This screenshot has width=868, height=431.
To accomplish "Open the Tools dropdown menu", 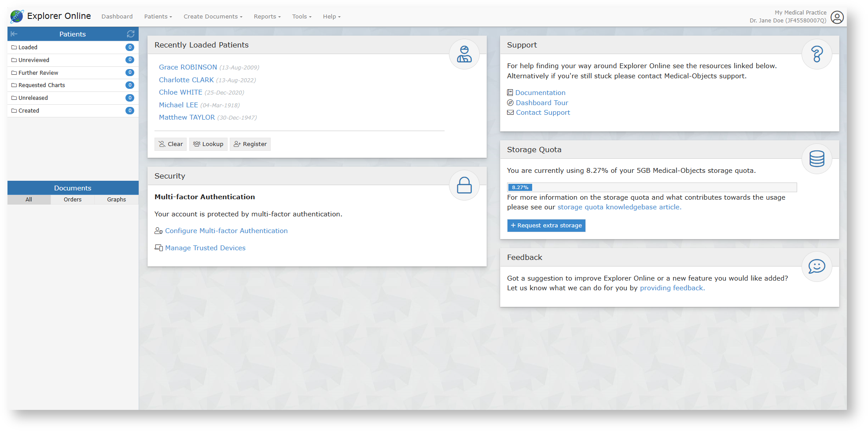I will point(302,17).
